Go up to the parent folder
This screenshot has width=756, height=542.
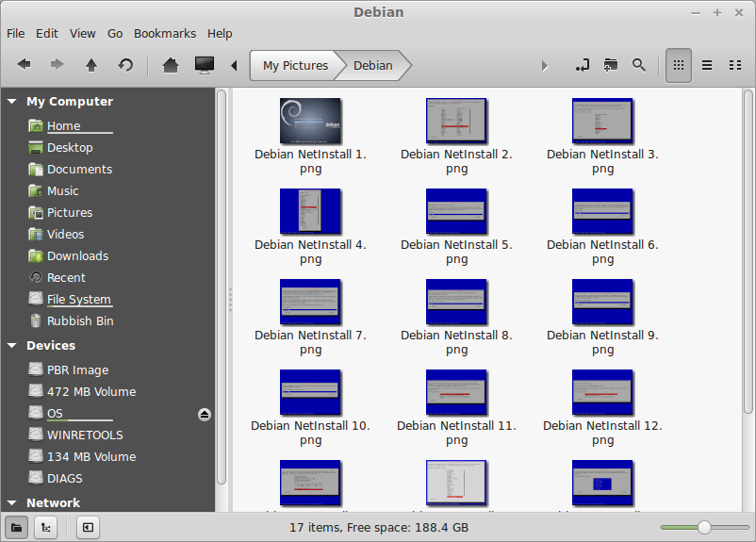[91, 65]
